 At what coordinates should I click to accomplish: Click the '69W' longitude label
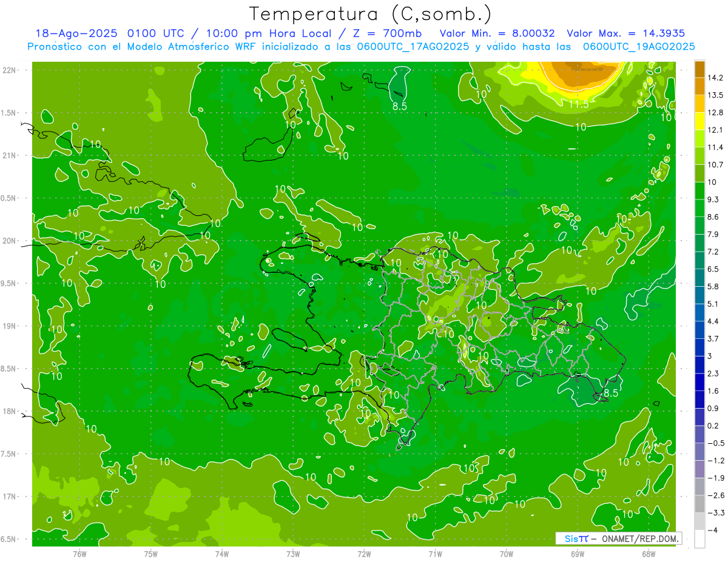pos(578,554)
